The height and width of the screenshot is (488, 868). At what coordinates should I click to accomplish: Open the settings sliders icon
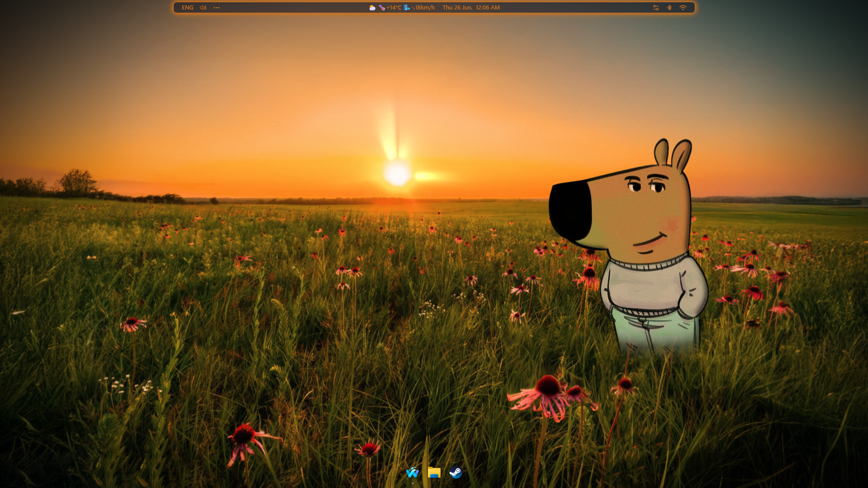656,8
